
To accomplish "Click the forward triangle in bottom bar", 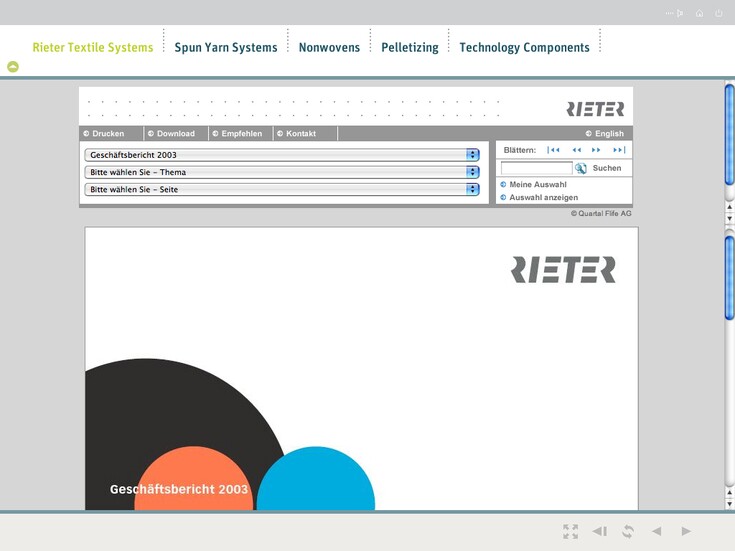I will [x=686, y=531].
